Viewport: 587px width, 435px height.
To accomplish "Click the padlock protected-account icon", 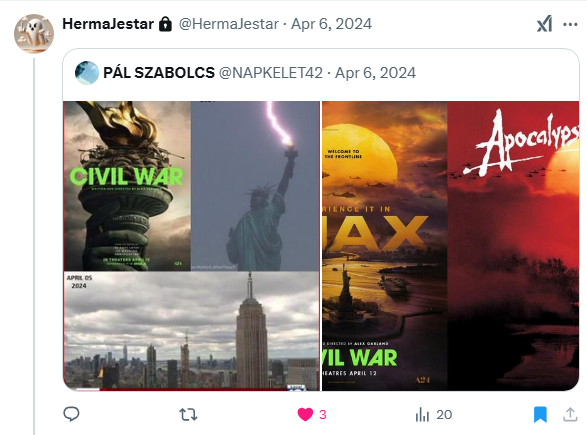I will pos(165,24).
